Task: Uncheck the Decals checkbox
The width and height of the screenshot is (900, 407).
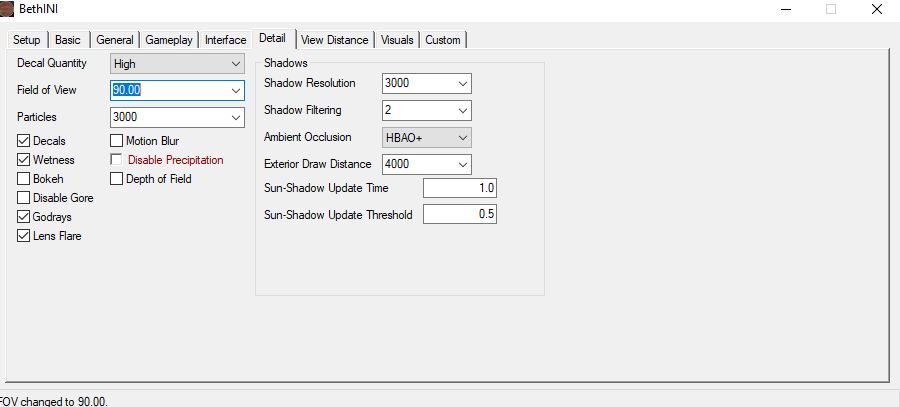Action: 24,141
